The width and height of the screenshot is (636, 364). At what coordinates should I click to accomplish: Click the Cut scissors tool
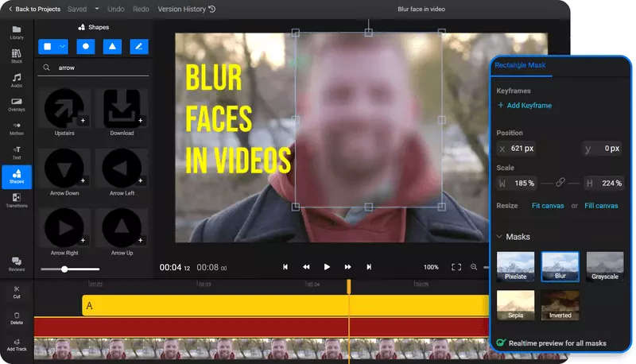click(17, 292)
